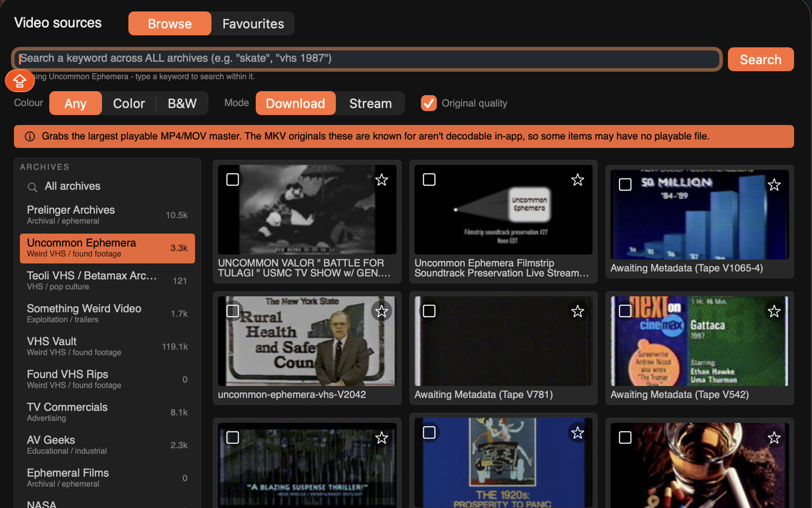The image size is (812, 508).
Task: Focus the keyword search input field
Action: tap(367, 59)
